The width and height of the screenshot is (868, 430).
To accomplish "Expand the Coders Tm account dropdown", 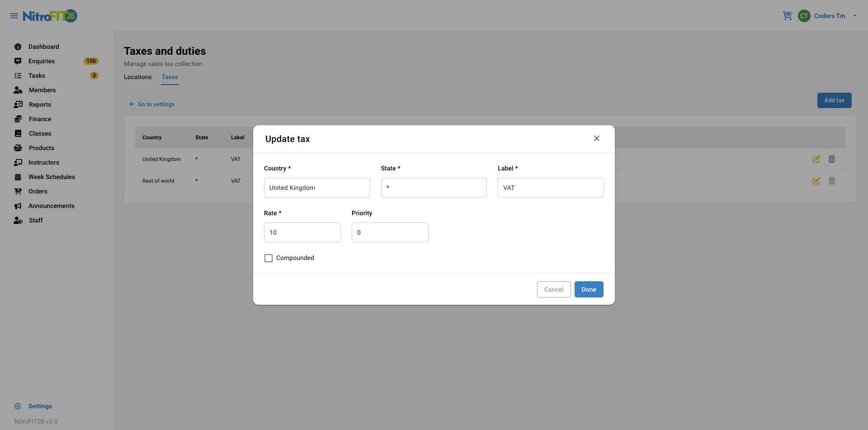I will click(854, 16).
